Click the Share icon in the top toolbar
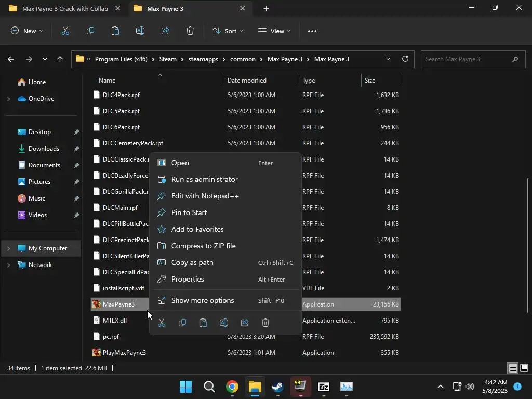The image size is (532, 399). [165, 31]
